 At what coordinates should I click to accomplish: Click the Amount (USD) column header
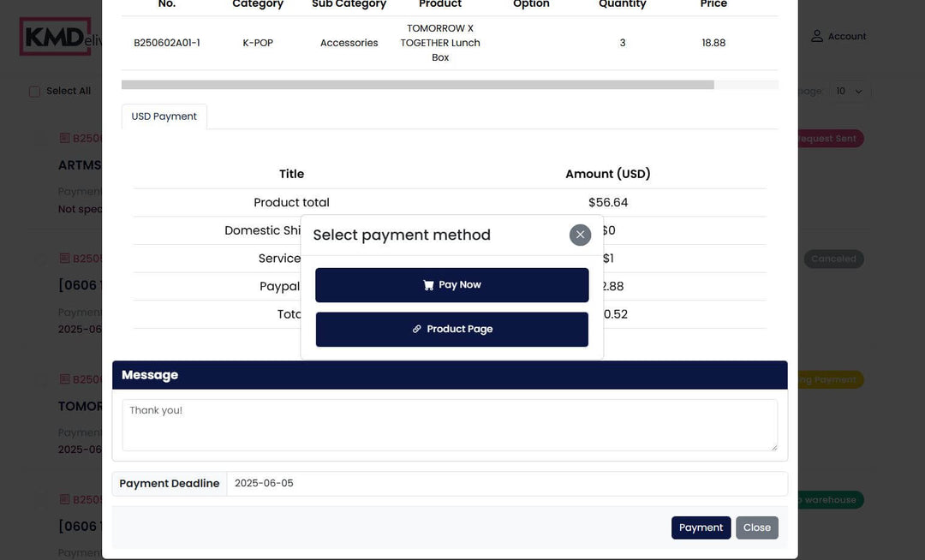[608, 174]
